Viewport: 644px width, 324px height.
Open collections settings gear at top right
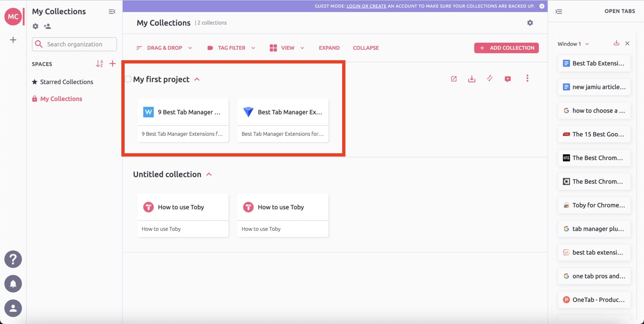530,23
